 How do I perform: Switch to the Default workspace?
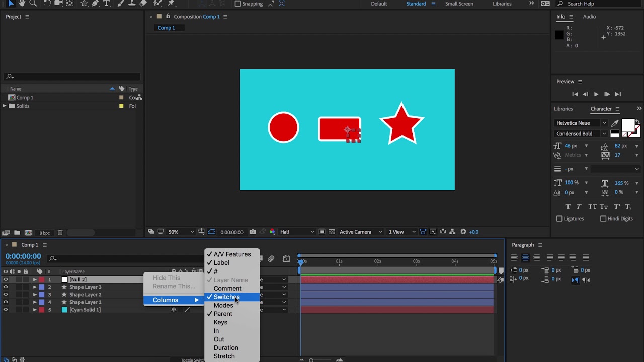[379, 4]
